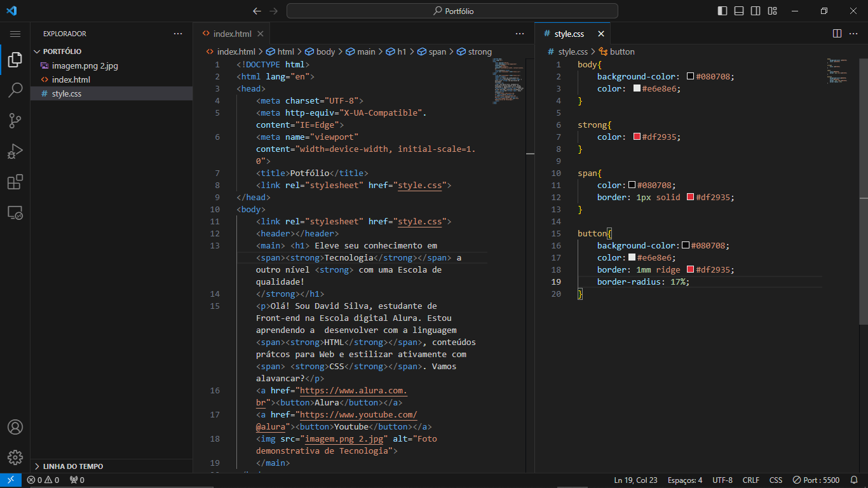
Task: Select index.html in Explorer tree
Action: (111, 79)
